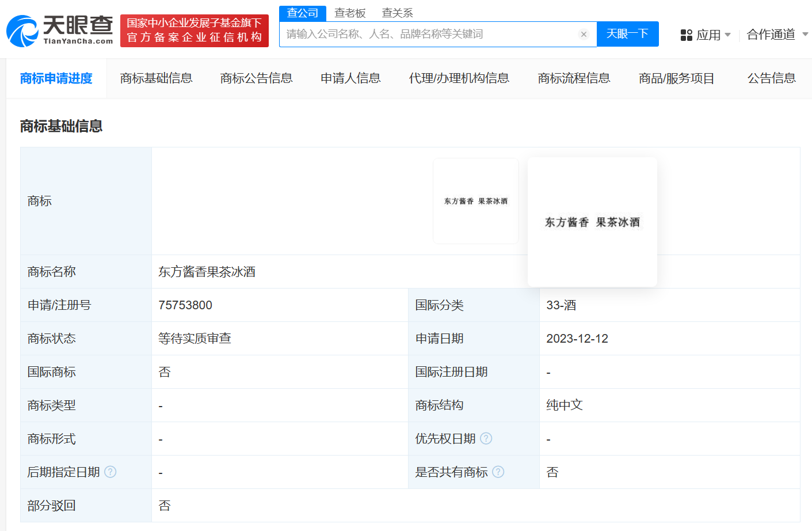
Task: Click help icon beside 是否共有商标
Action: 498,472
